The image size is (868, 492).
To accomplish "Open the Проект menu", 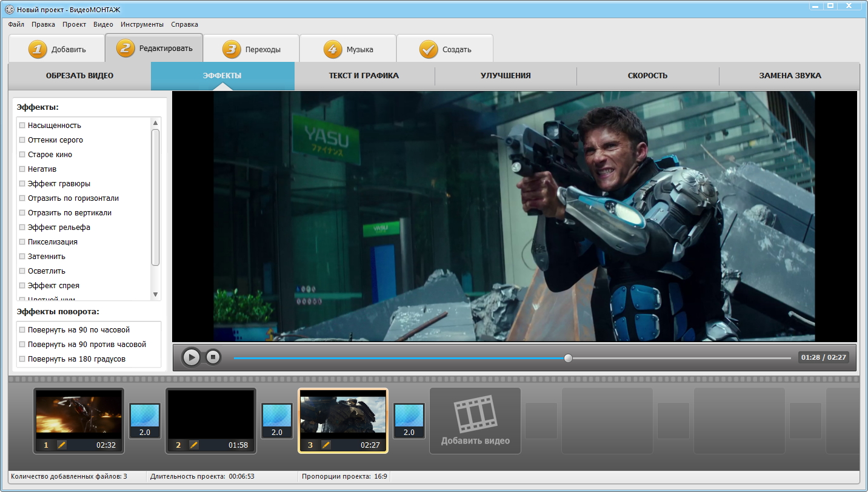I will tap(74, 24).
